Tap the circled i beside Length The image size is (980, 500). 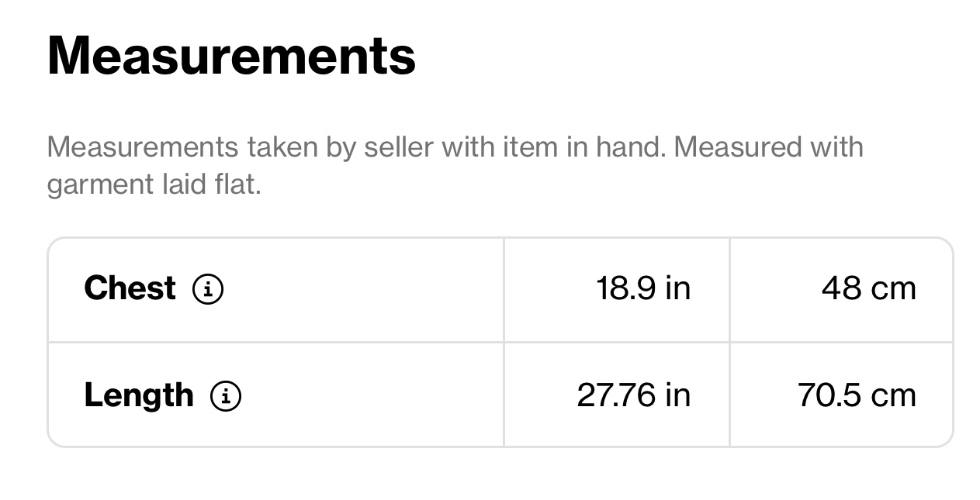click(226, 396)
